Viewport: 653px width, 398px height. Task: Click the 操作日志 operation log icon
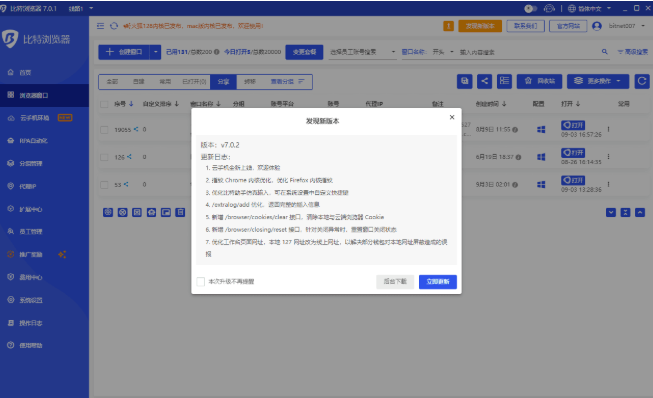11,323
